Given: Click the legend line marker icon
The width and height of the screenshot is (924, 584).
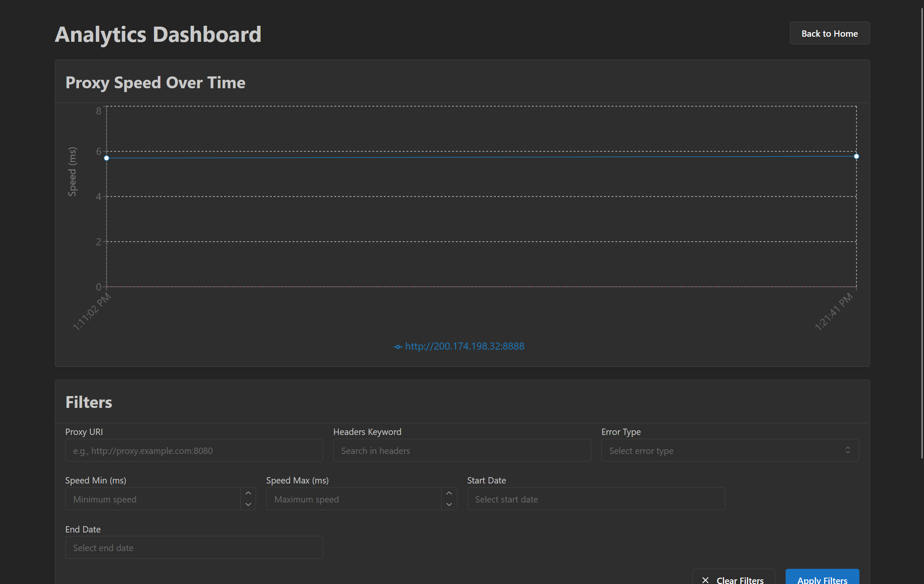Looking at the screenshot, I should (397, 347).
